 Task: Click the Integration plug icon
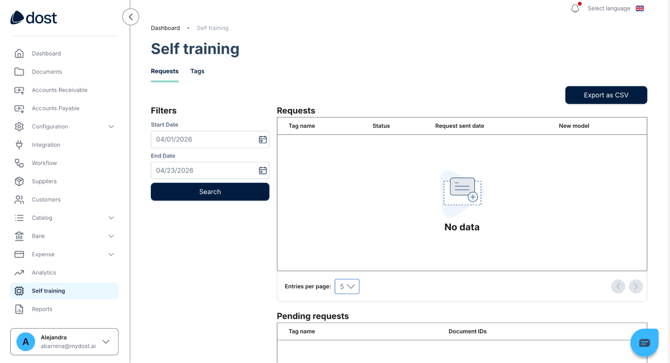pyautogui.click(x=19, y=145)
